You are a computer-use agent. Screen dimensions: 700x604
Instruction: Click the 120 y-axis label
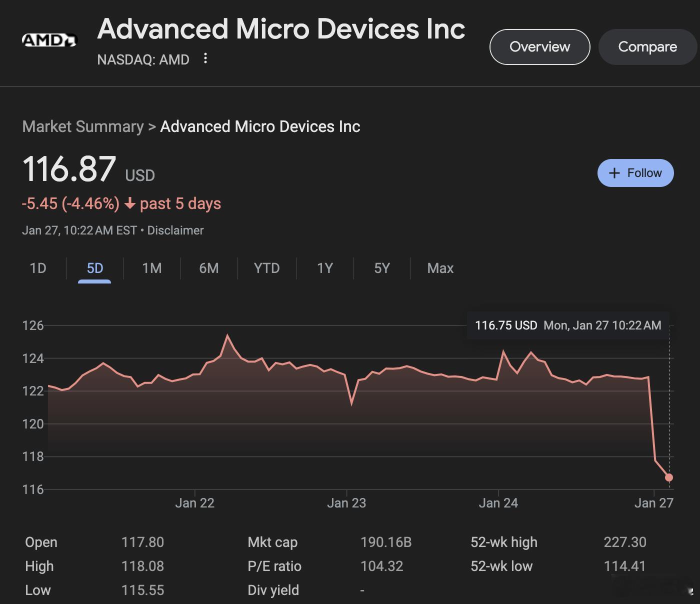tap(33, 424)
